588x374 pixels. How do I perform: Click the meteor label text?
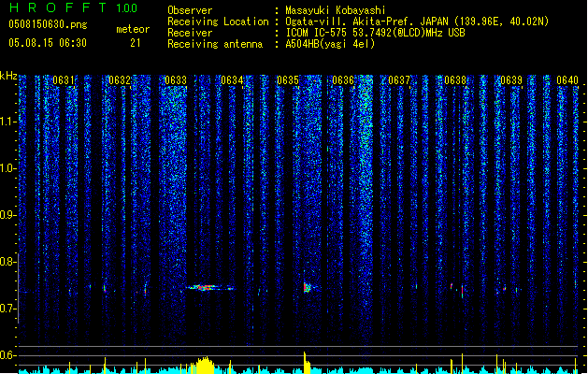click(x=133, y=29)
